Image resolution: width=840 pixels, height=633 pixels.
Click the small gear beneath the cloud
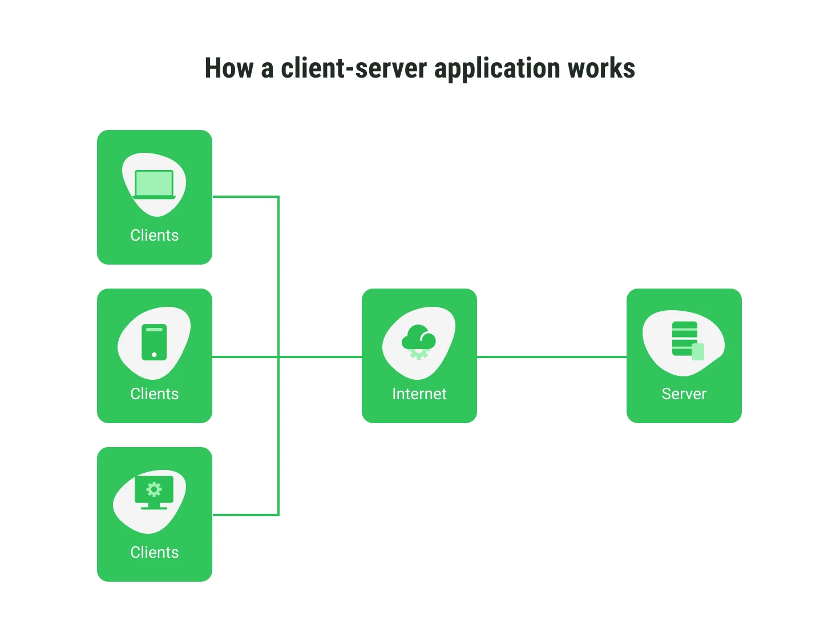point(419,355)
